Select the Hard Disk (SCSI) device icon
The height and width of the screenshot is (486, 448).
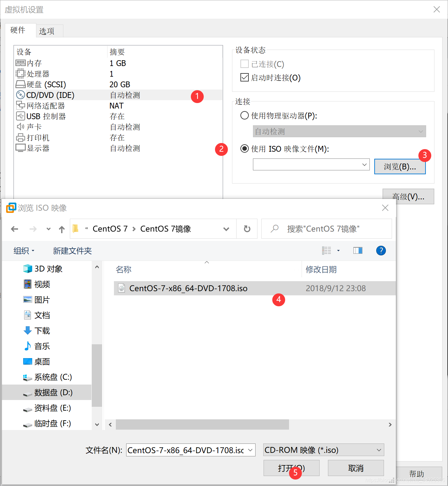(21, 84)
